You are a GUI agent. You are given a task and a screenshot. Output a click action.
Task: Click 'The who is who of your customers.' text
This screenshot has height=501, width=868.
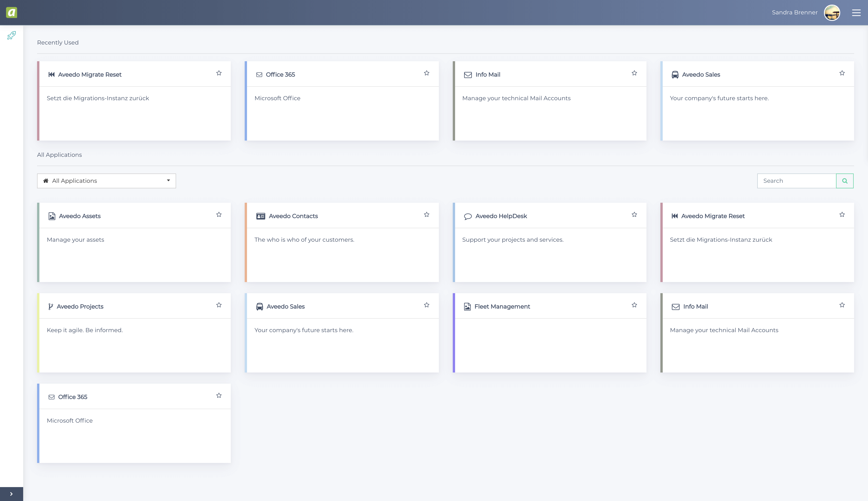pyautogui.click(x=304, y=240)
